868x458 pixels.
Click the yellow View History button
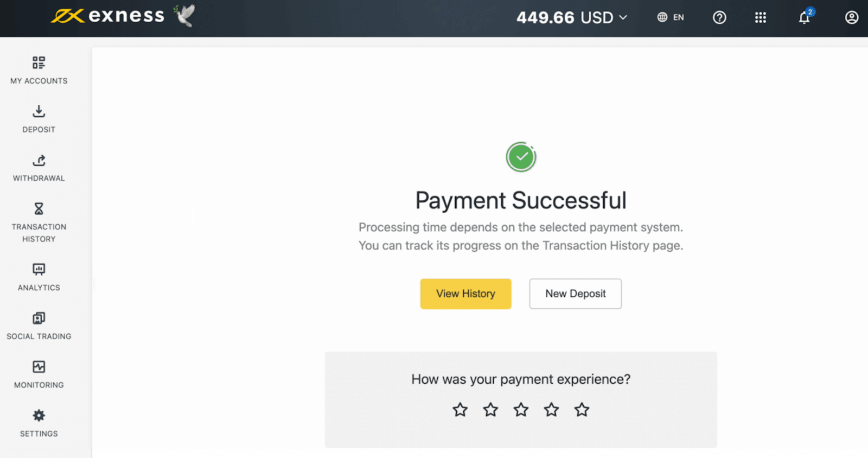coord(465,294)
